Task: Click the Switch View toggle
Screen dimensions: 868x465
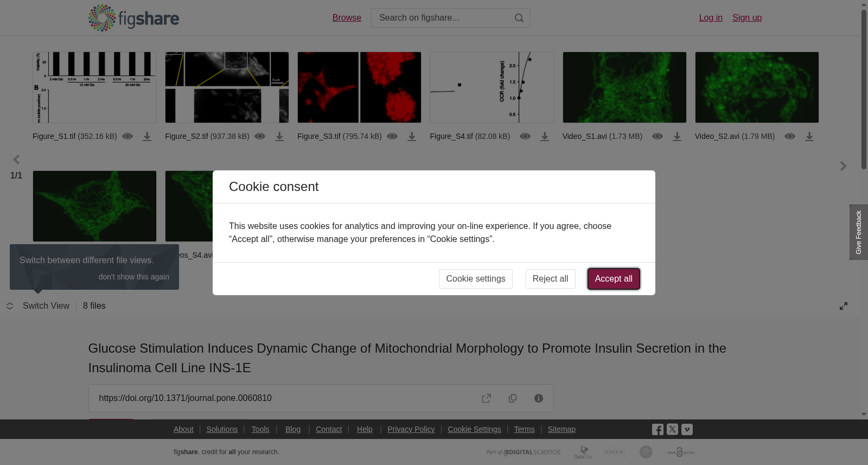Action: coord(38,306)
